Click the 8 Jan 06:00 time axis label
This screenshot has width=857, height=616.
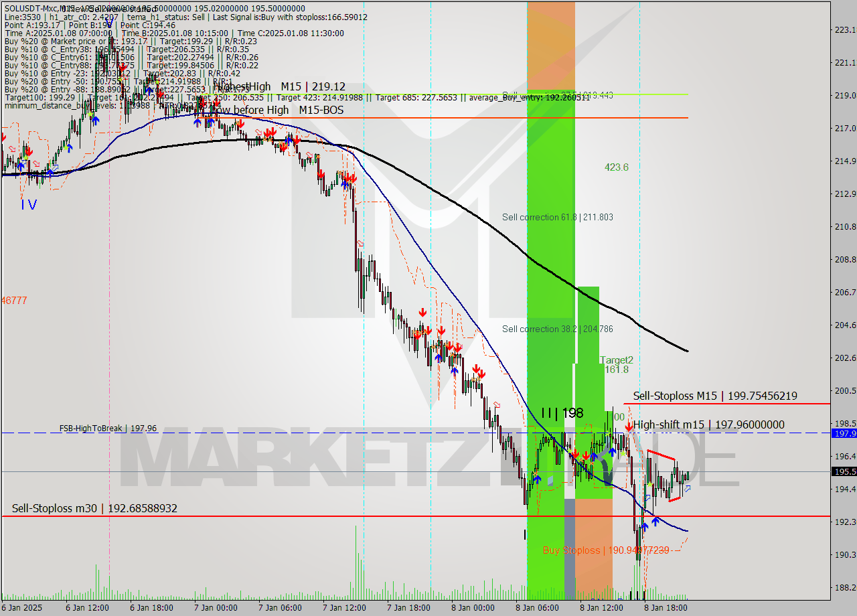click(x=537, y=608)
